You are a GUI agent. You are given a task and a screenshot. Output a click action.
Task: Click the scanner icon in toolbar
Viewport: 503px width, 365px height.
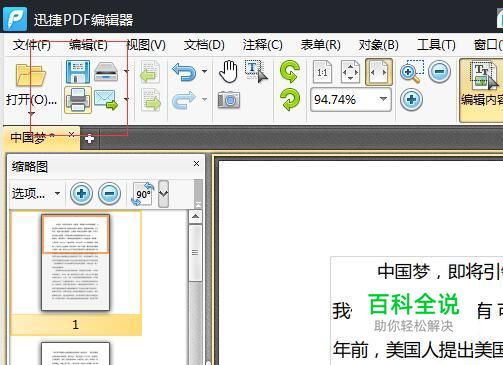click(106, 72)
